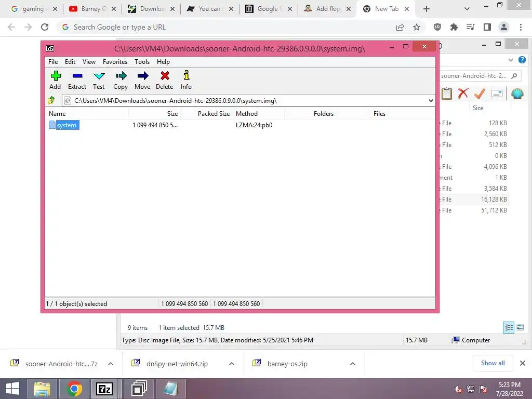Click the Copy toolbar icon

click(121, 80)
